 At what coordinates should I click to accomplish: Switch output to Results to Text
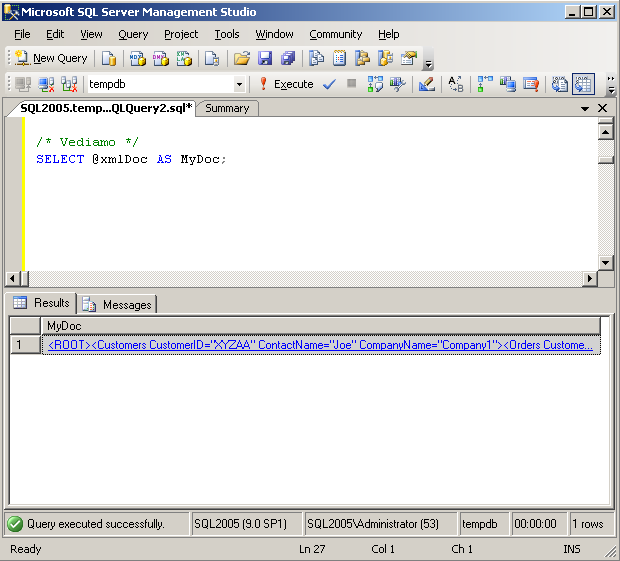click(x=560, y=84)
